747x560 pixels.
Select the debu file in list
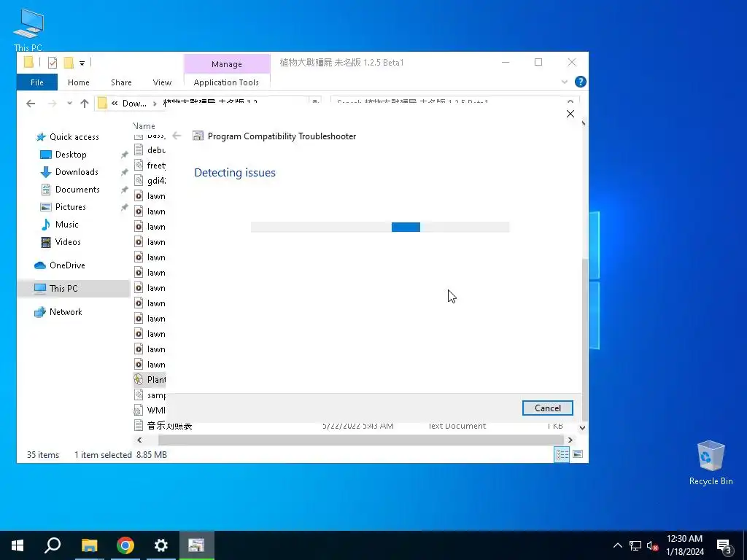pyautogui.click(x=150, y=150)
